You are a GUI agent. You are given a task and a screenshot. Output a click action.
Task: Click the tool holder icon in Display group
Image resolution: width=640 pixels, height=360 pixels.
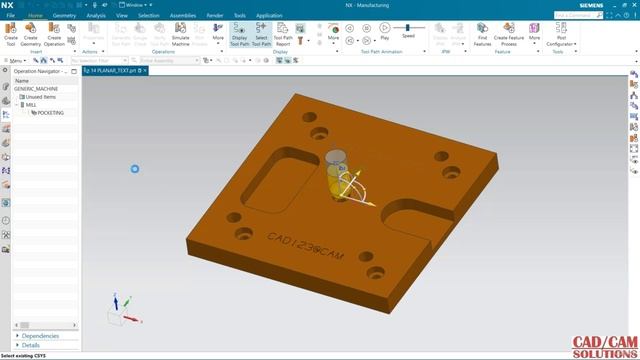point(300,40)
